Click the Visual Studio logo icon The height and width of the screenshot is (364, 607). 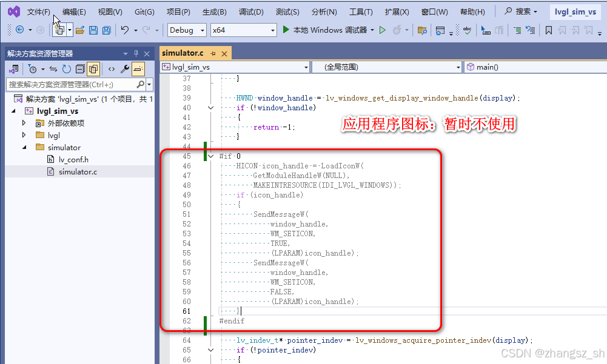pos(14,12)
